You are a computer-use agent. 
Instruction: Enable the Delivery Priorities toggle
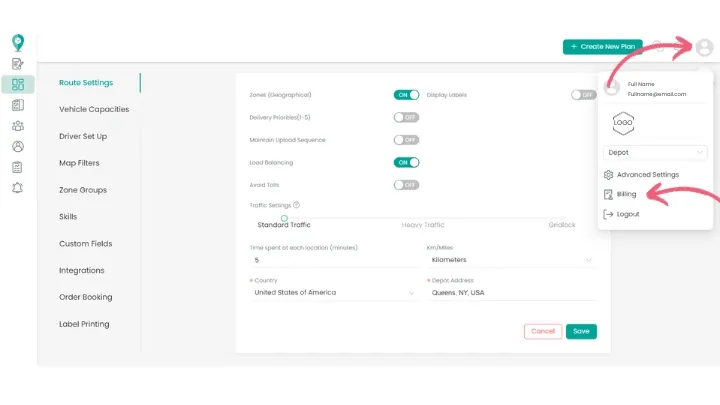[x=406, y=117]
